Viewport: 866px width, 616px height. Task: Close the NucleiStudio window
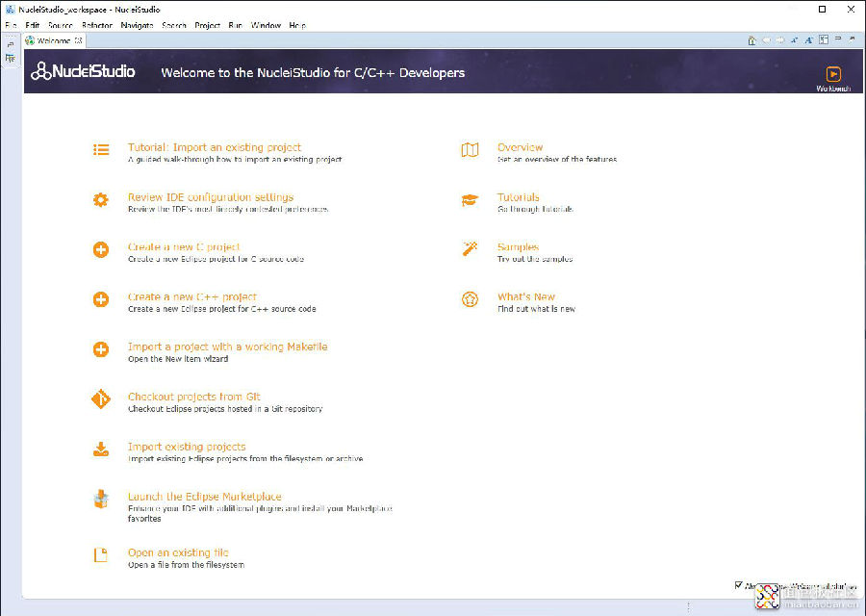click(852, 10)
